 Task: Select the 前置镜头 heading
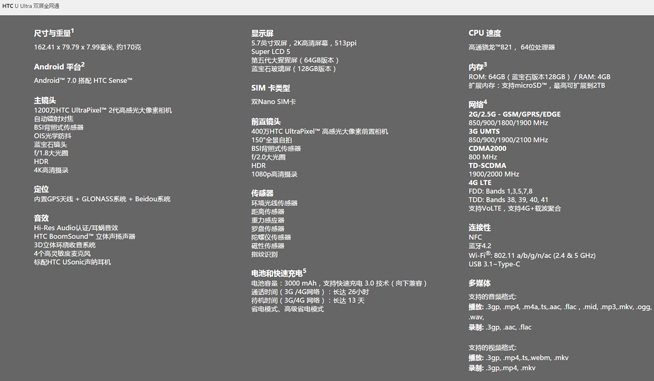(266, 121)
